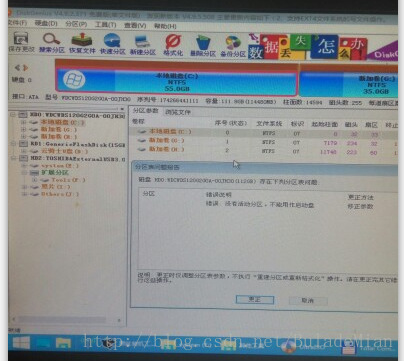Select 扩展分区 in the disk tree
The width and height of the screenshot is (404, 361).
pyautogui.click(x=55, y=172)
